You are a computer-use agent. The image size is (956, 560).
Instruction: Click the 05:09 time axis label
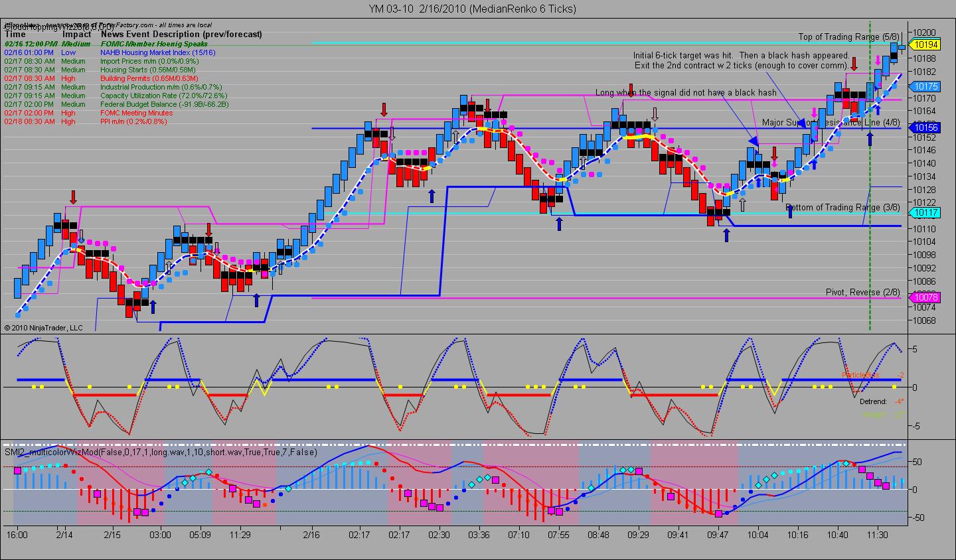(x=200, y=535)
